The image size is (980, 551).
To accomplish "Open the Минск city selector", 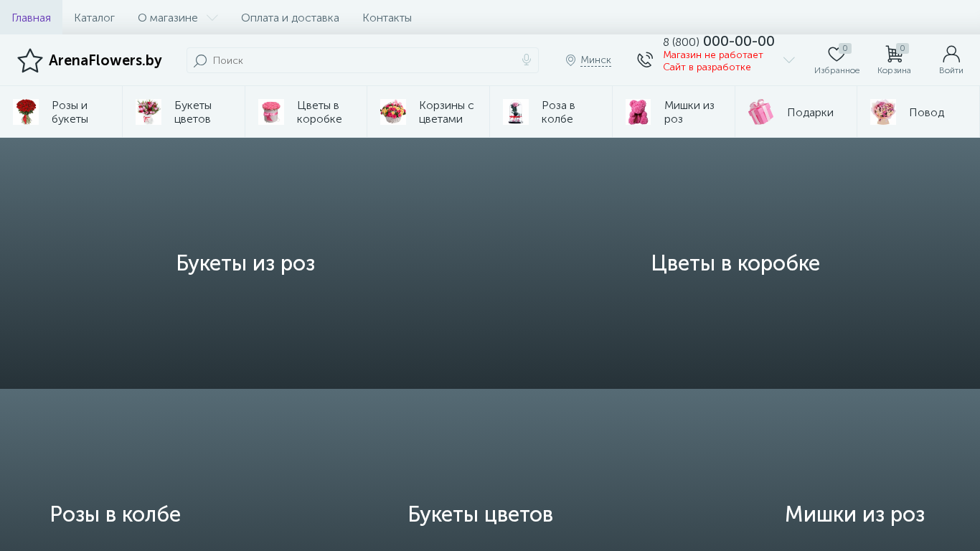I will tap(595, 60).
